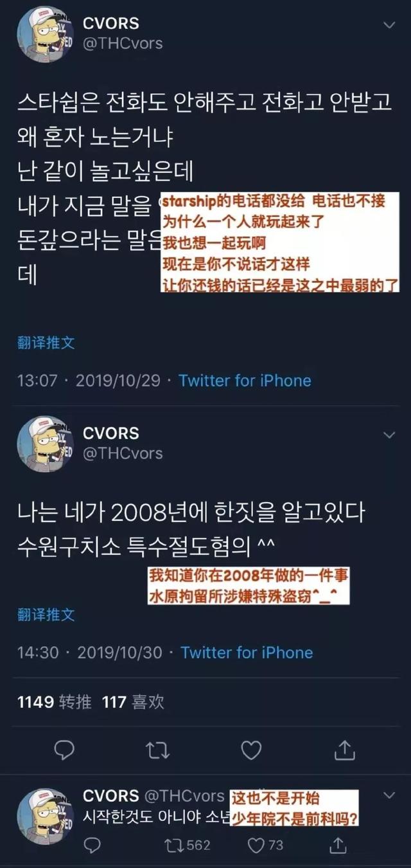Tap 翻译推文 under the first tweet
411x868 pixels.
(46, 343)
